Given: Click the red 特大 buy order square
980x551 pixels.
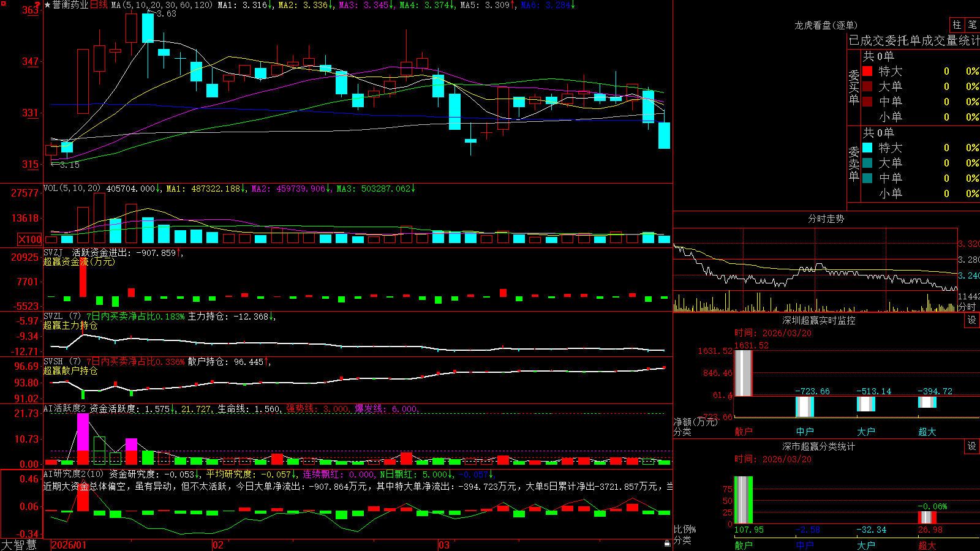Looking at the screenshot, I should pos(867,71).
